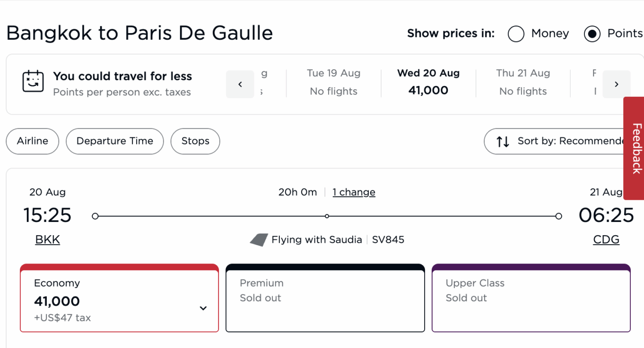The image size is (644, 348).
Task: Select the Tue 19 Aug date tab
Action: pos(333,82)
